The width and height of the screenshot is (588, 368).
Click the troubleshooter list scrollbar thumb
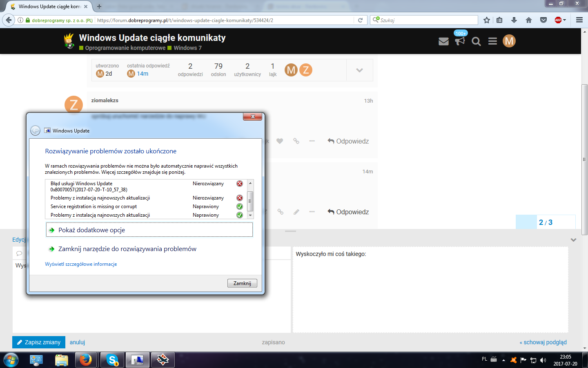point(250,201)
